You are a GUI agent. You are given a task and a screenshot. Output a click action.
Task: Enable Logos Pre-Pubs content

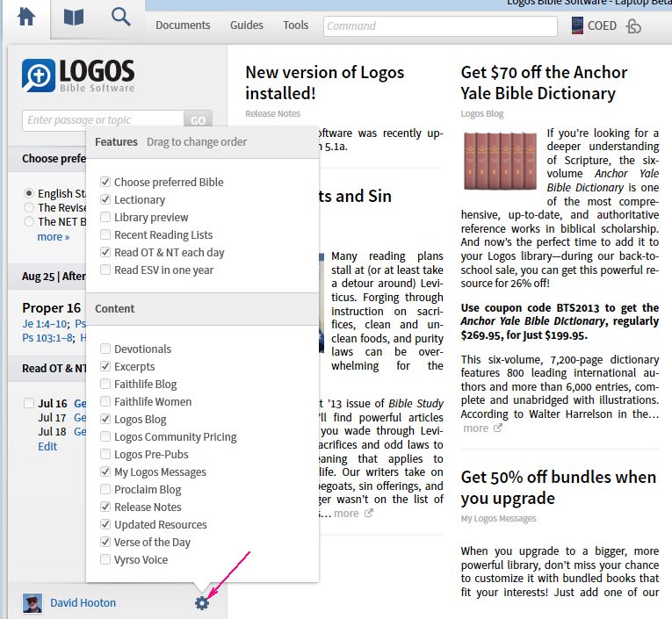point(105,454)
